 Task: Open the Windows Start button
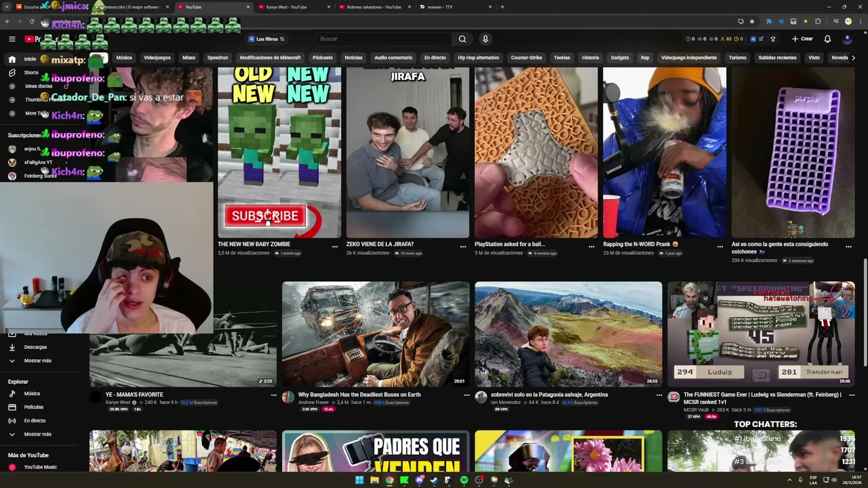[x=359, y=481]
